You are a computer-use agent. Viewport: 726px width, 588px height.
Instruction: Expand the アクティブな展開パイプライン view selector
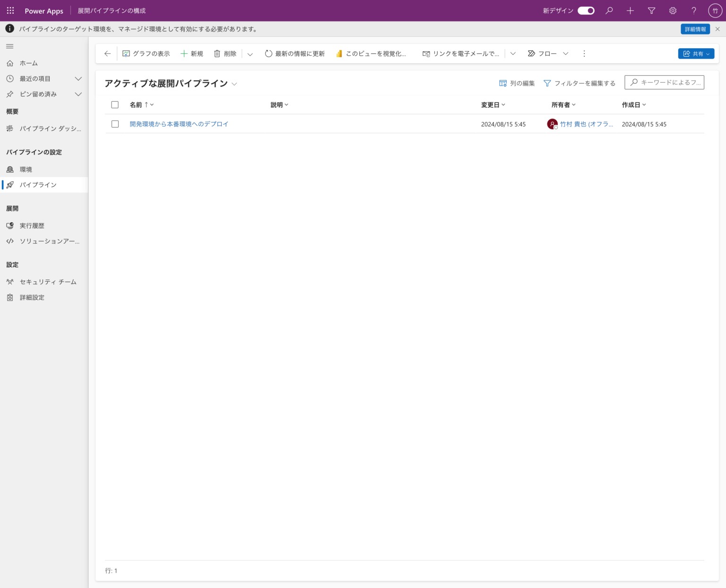click(234, 84)
